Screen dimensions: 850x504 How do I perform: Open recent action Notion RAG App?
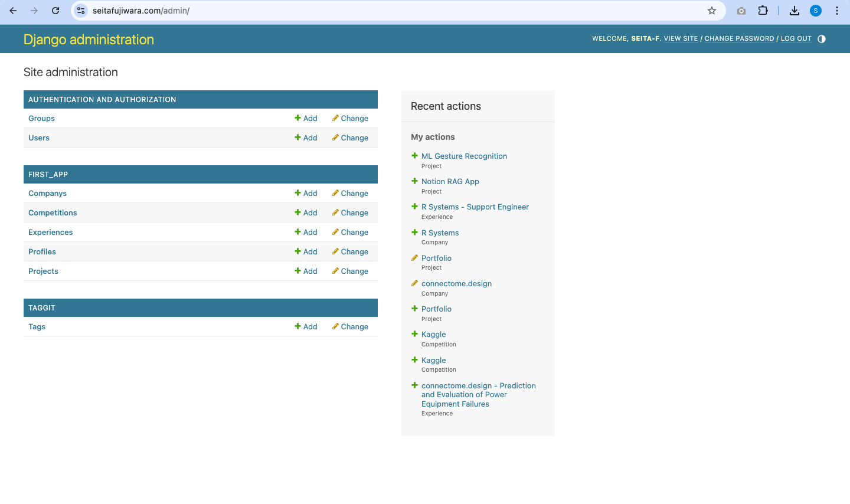coord(450,181)
